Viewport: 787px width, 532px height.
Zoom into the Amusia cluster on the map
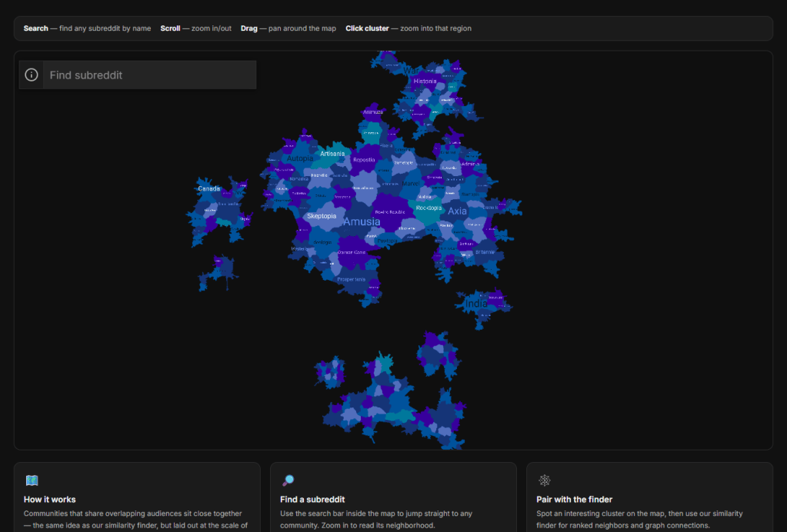362,221
